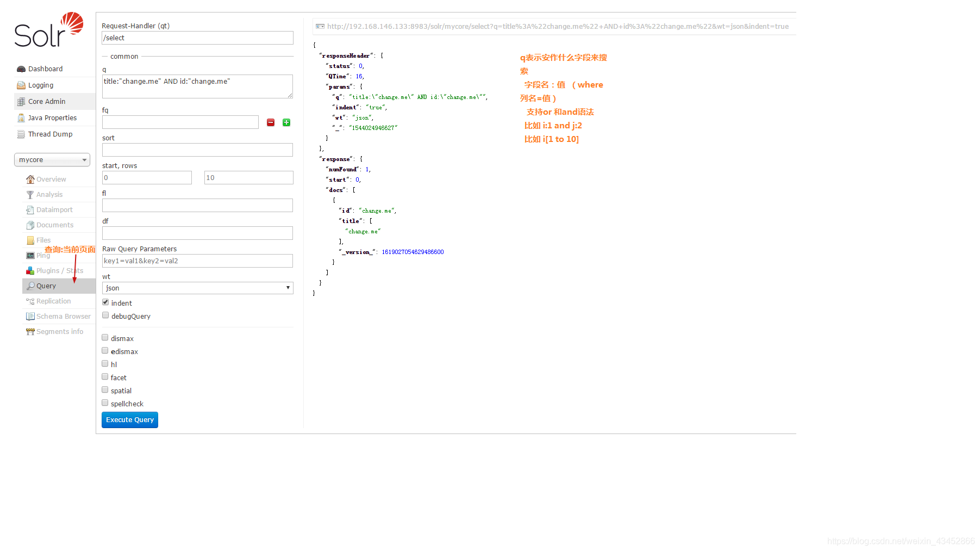
Task: Click the _version_ value 1619027054629486600
Action: point(413,252)
